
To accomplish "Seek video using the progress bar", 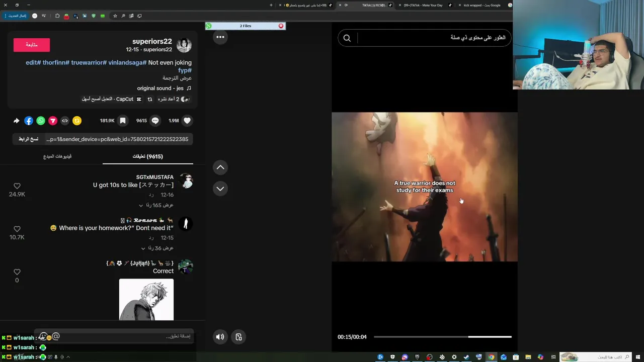I will [443, 337].
